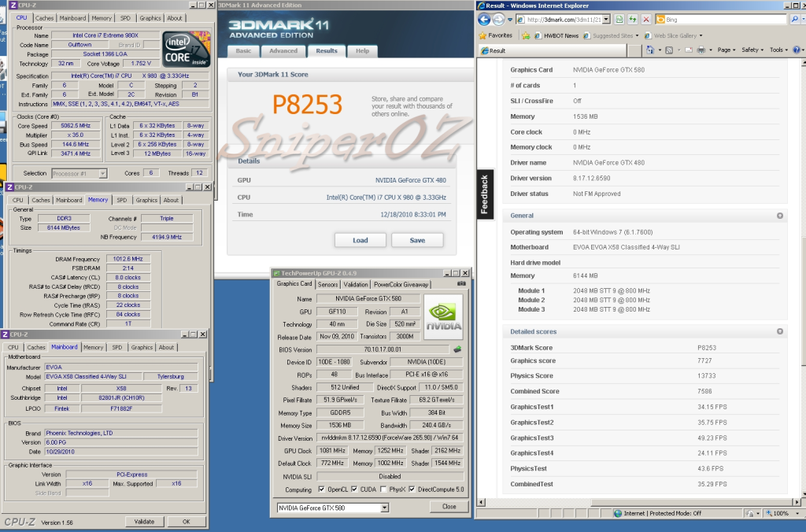Click the GPU-Z screenshot camera icon
The width and height of the screenshot is (806, 532).
pyautogui.click(x=461, y=283)
